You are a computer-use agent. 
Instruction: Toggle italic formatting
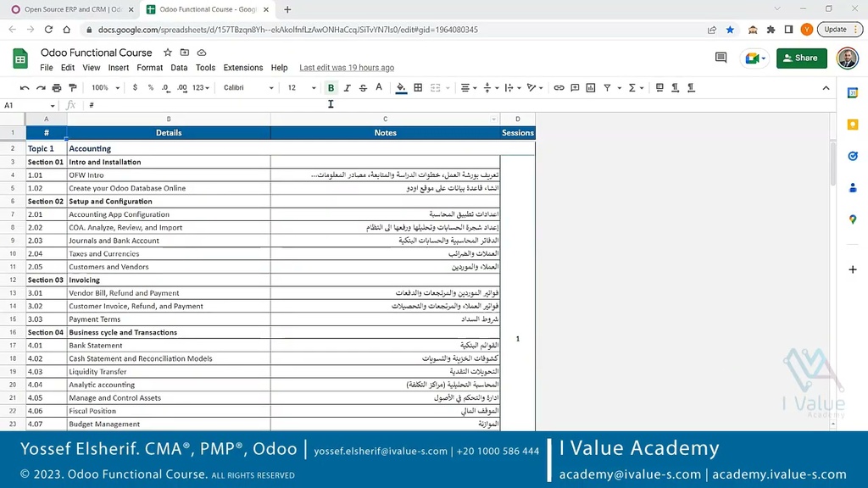point(347,87)
